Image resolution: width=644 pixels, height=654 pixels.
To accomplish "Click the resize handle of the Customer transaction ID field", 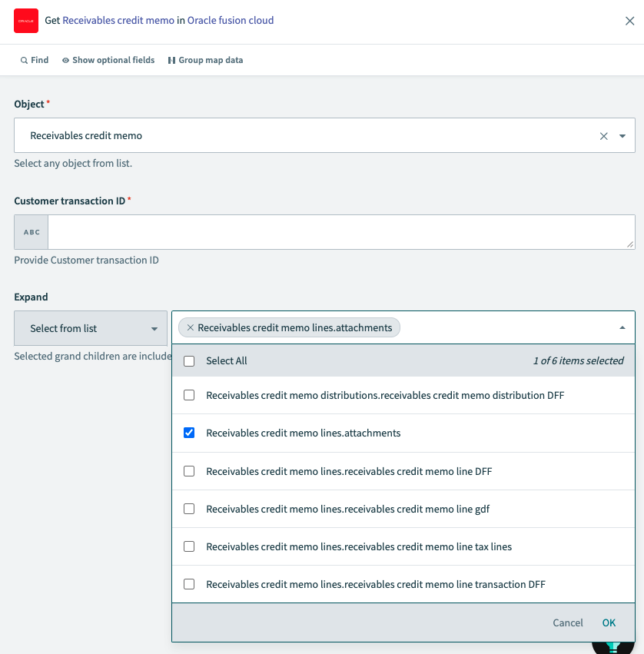I will (x=630, y=243).
